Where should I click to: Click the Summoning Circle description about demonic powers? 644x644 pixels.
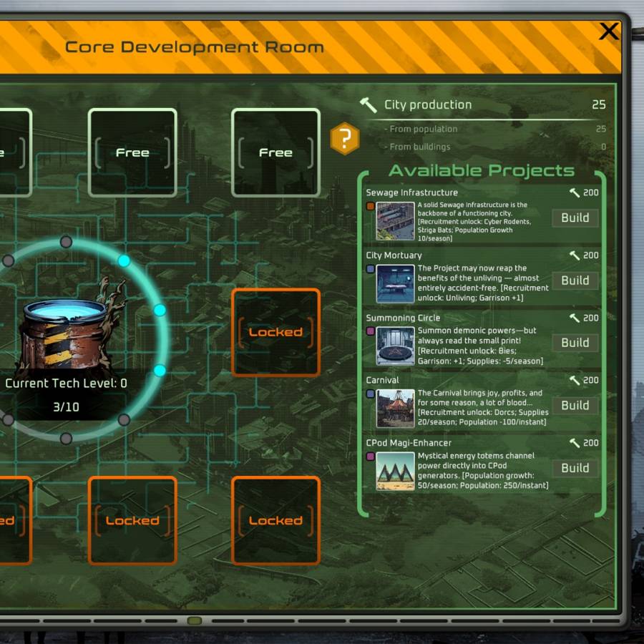click(481, 346)
